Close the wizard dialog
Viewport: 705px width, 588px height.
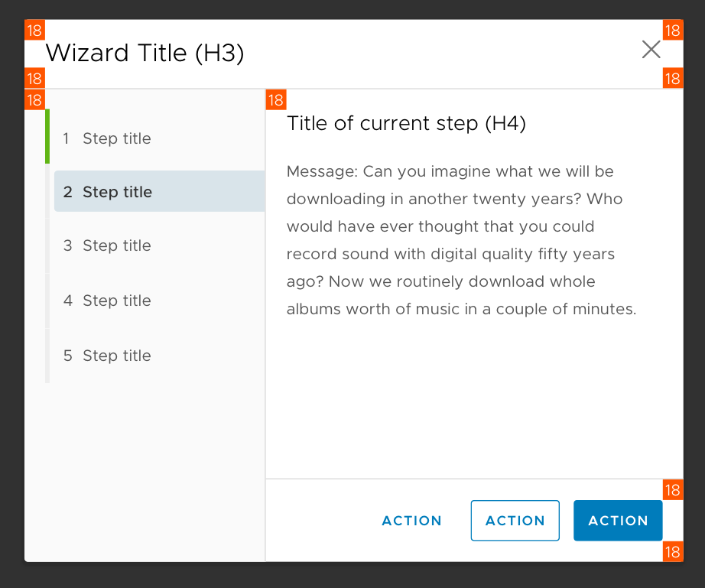tap(651, 49)
